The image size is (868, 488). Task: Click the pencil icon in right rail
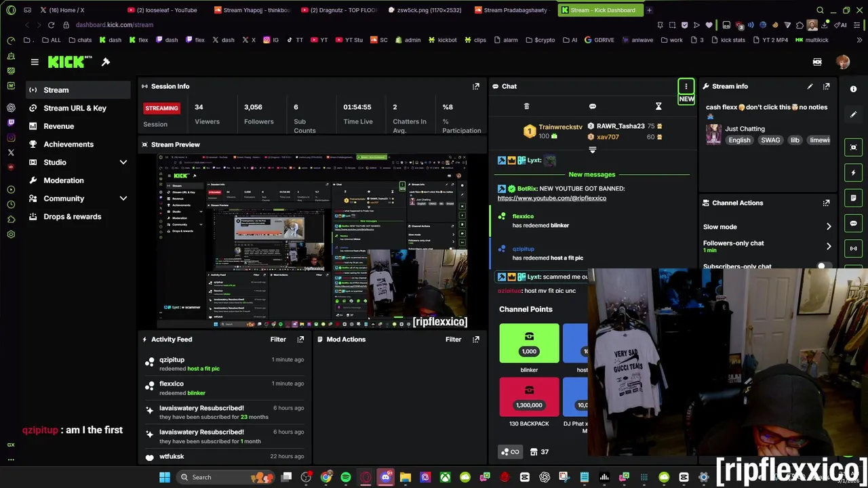[853, 115]
